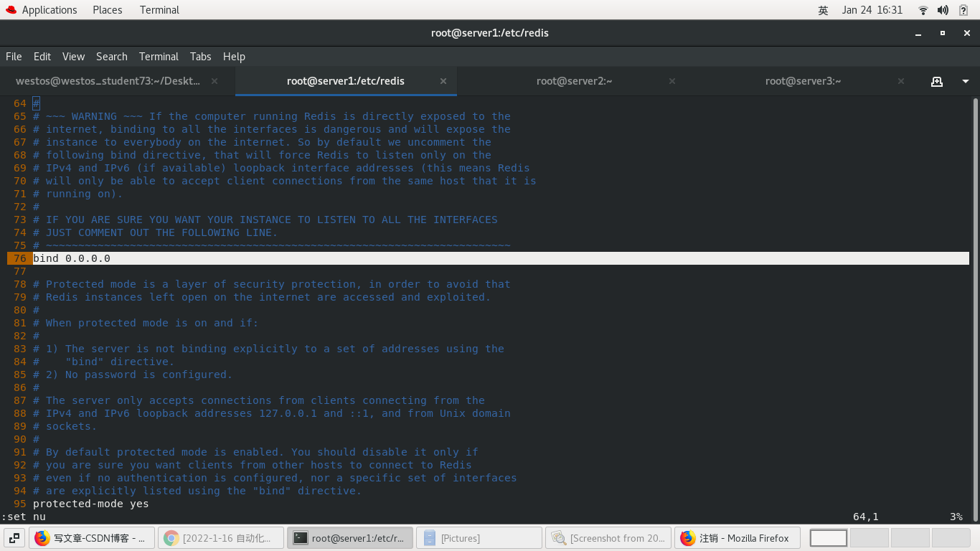Viewport: 980px width, 551px height.
Task: Switch to the root@server3:~ tab
Action: (803, 81)
